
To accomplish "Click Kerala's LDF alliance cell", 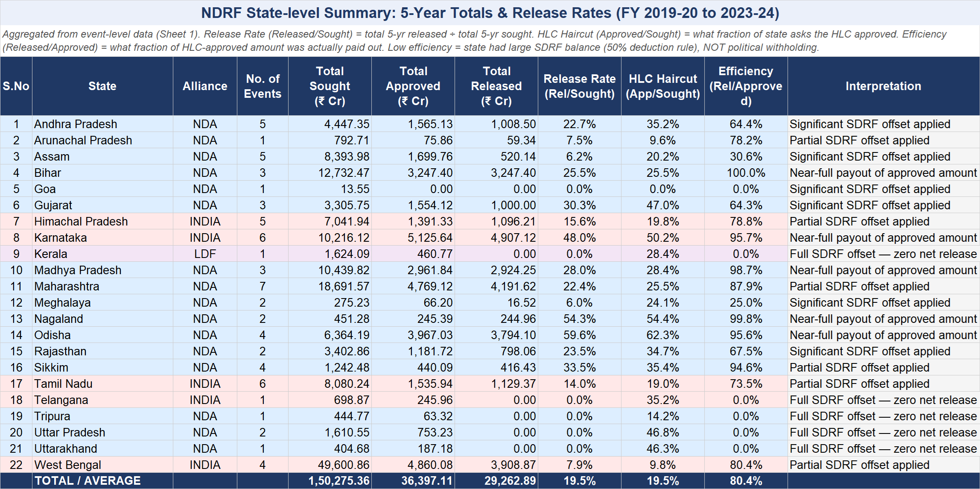I will [x=205, y=254].
